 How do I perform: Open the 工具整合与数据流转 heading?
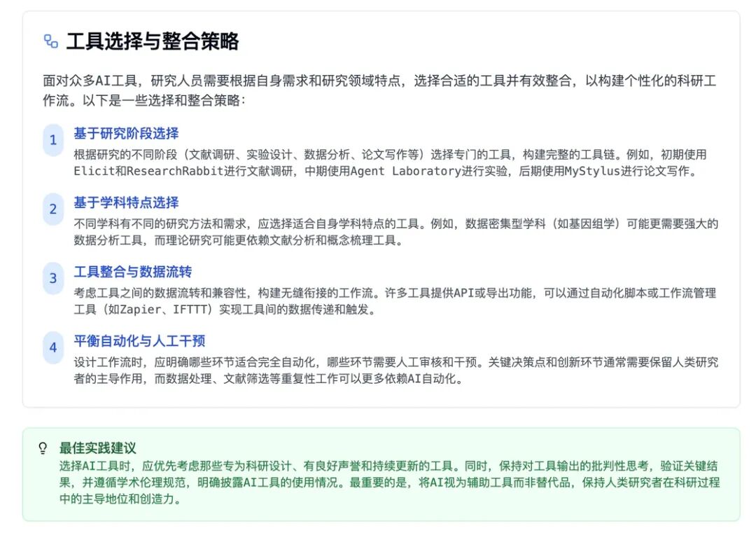pos(132,272)
